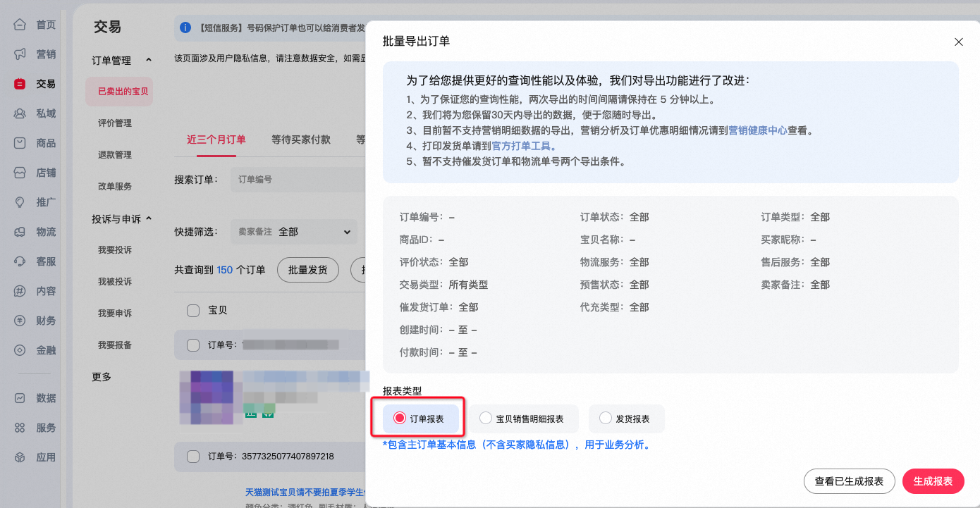Image resolution: width=980 pixels, height=508 pixels.
Task: Go to 我要报备 menu item
Action: (x=115, y=345)
